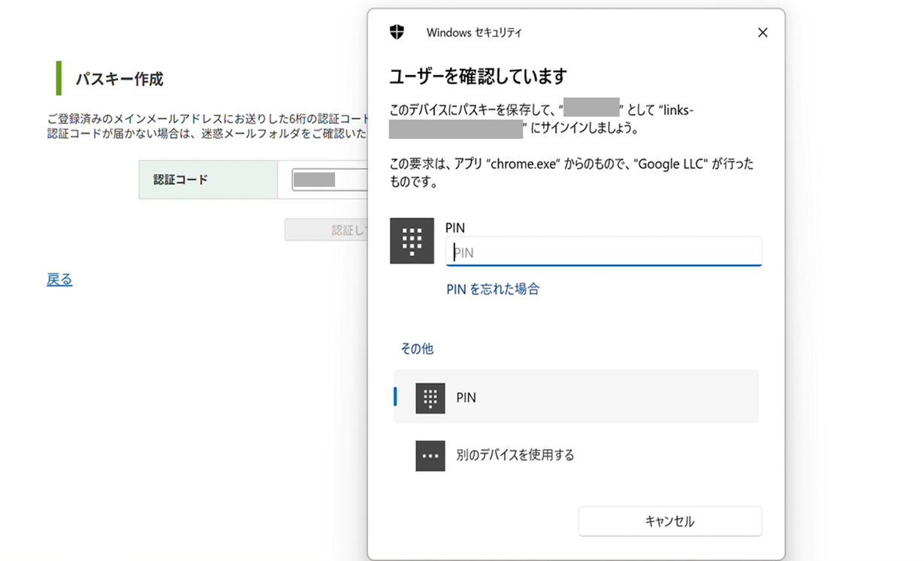The height and width of the screenshot is (561, 924).
Task: Click the 認証コード input box
Action: coord(330,179)
